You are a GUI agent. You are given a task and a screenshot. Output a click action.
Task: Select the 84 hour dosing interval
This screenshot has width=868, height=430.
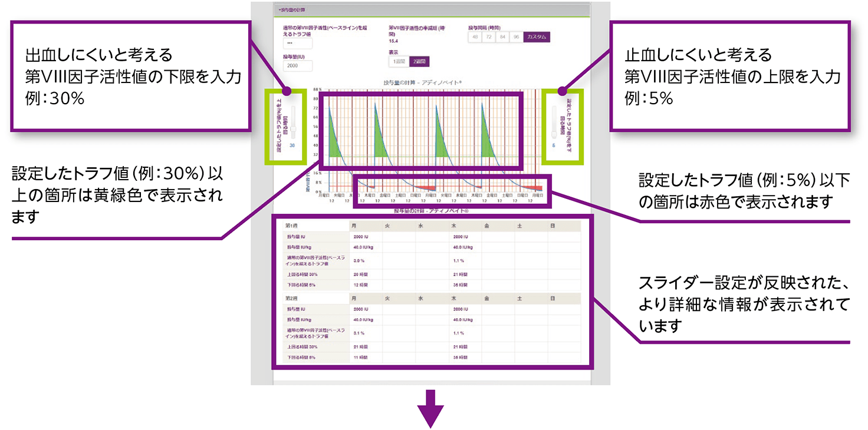pyautogui.click(x=502, y=37)
